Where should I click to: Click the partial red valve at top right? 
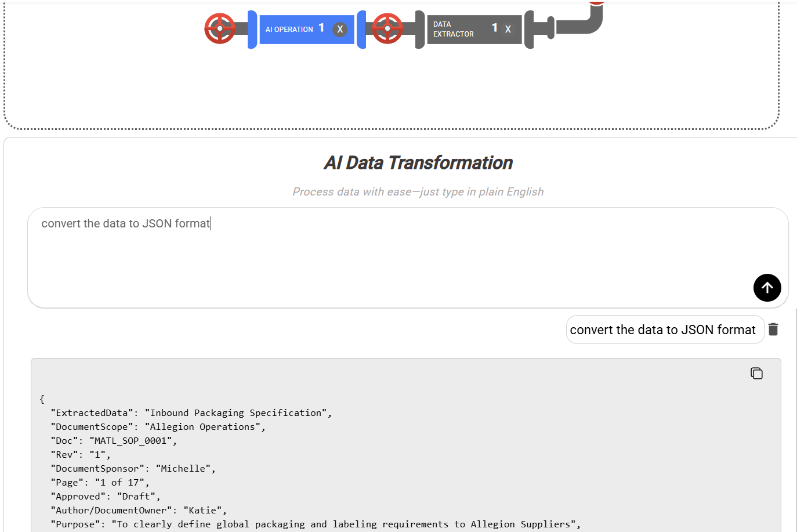pyautogui.click(x=596, y=2)
